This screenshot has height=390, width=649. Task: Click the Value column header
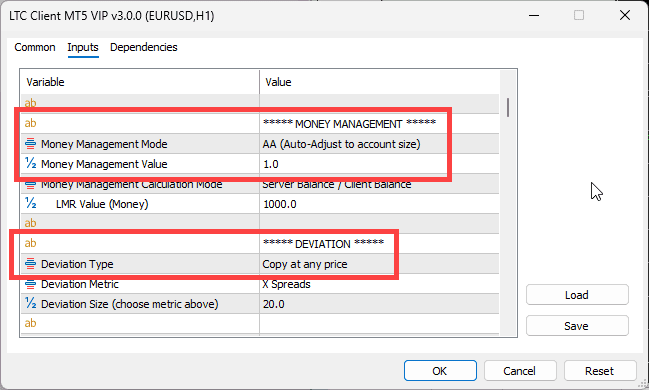pos(379,82)
